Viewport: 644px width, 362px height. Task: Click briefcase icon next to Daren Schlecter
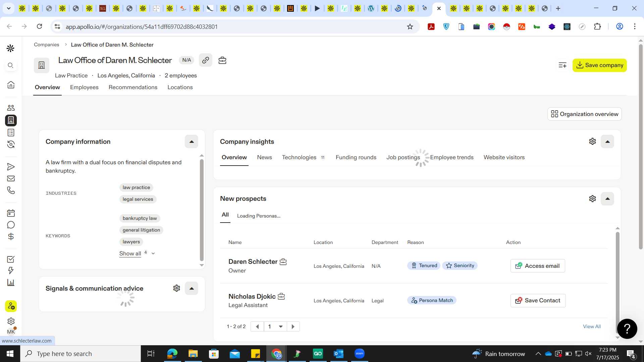[x=283, y=262]
